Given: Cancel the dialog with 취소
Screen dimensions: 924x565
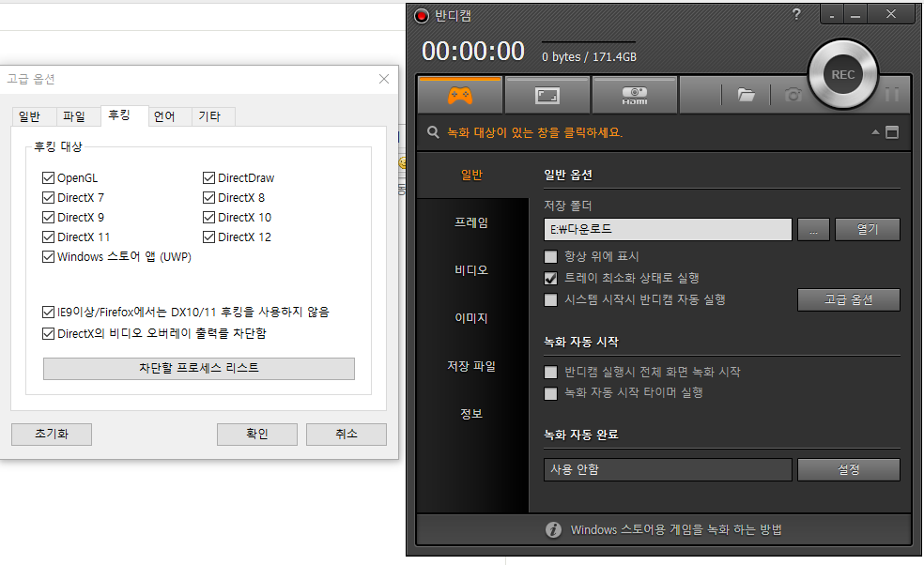Looking at the screenshot, I should coord(346,435).
